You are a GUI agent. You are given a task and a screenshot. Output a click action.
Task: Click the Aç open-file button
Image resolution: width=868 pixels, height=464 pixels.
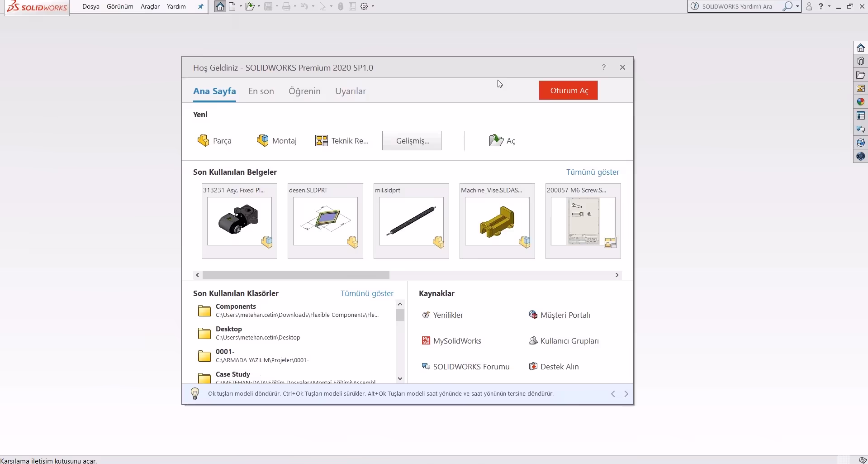tap(502, 141)
